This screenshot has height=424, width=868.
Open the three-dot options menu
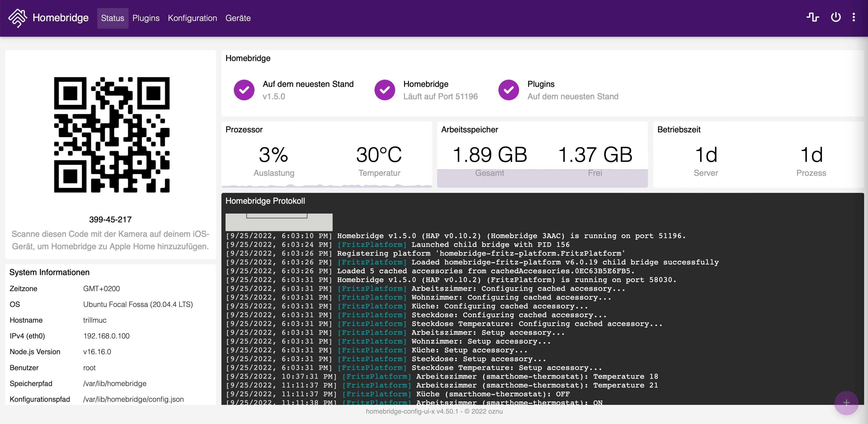point(854,17)
